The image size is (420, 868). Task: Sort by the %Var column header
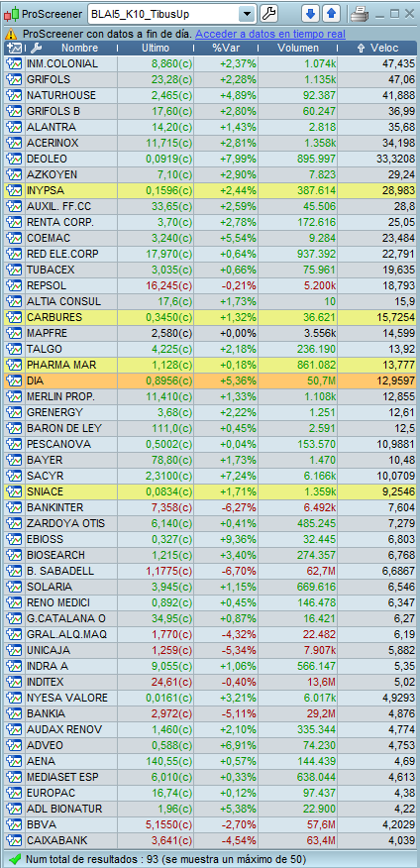click(x=224, y=49)
